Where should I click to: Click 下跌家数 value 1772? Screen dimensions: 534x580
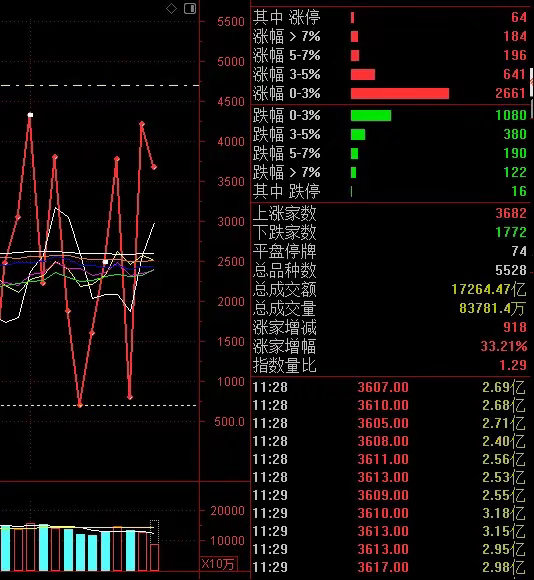pos(511,232)
